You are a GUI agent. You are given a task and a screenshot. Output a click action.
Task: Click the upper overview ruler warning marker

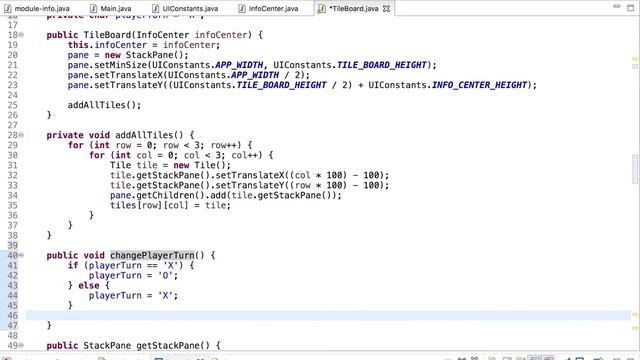pyautogui.click(x=635, y=59)
